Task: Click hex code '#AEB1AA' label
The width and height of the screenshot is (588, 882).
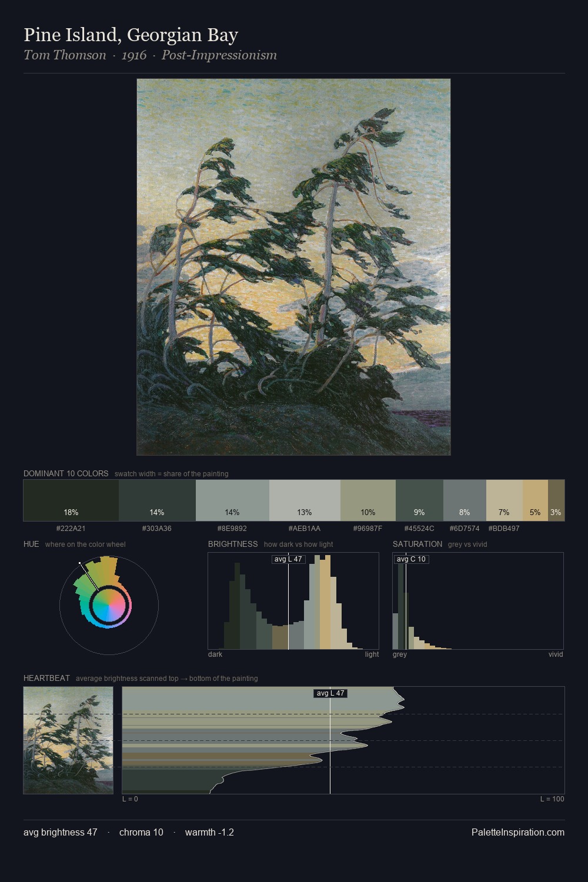Action: click(x=305, y=529)
